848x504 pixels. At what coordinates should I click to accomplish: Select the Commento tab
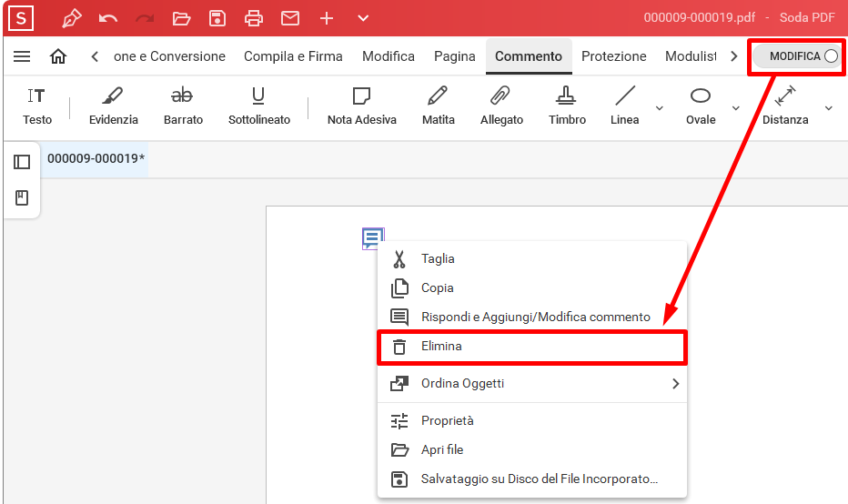[x=529, y=56]
